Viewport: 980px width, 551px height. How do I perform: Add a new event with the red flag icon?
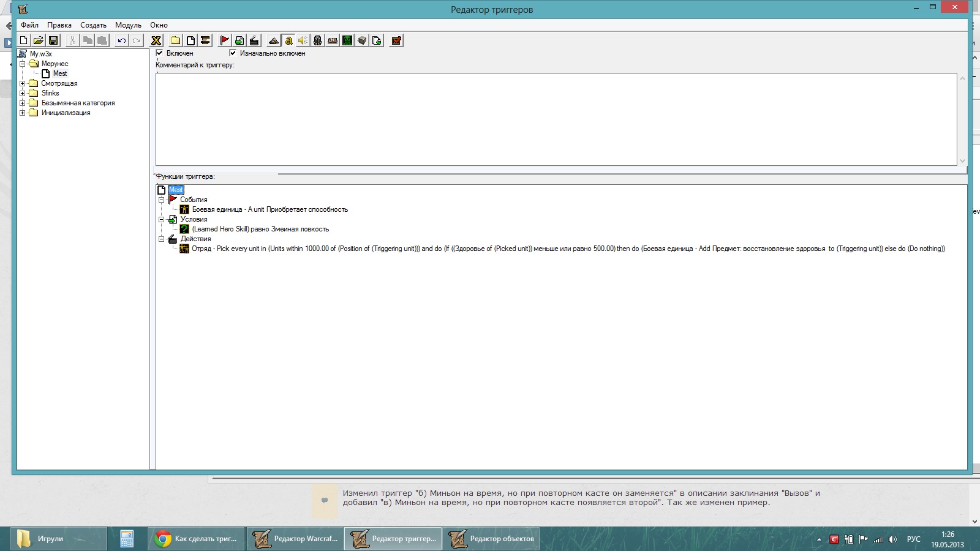[x=225, y=40]
